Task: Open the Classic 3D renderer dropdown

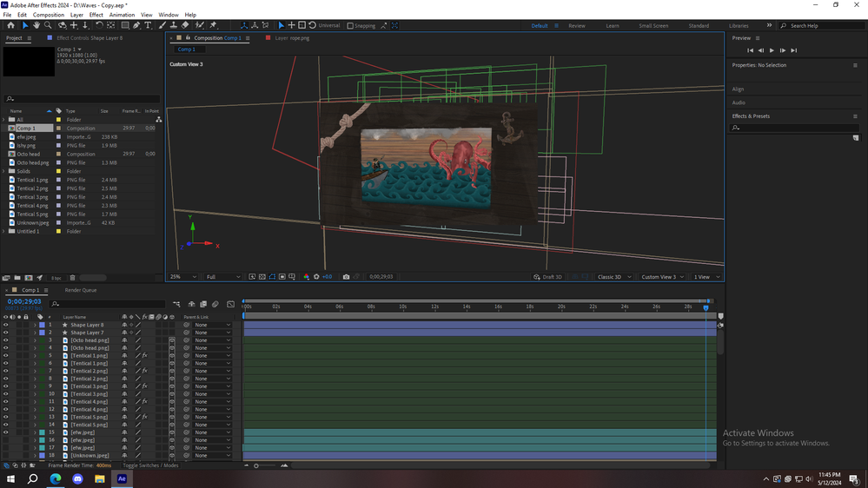Action: point(614,277)
